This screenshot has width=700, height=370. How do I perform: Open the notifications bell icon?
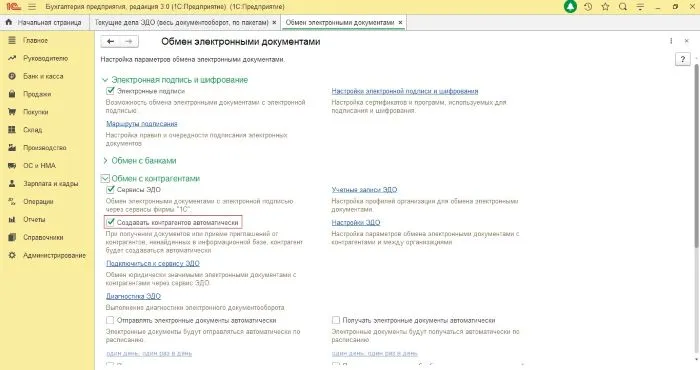point(570,7)
